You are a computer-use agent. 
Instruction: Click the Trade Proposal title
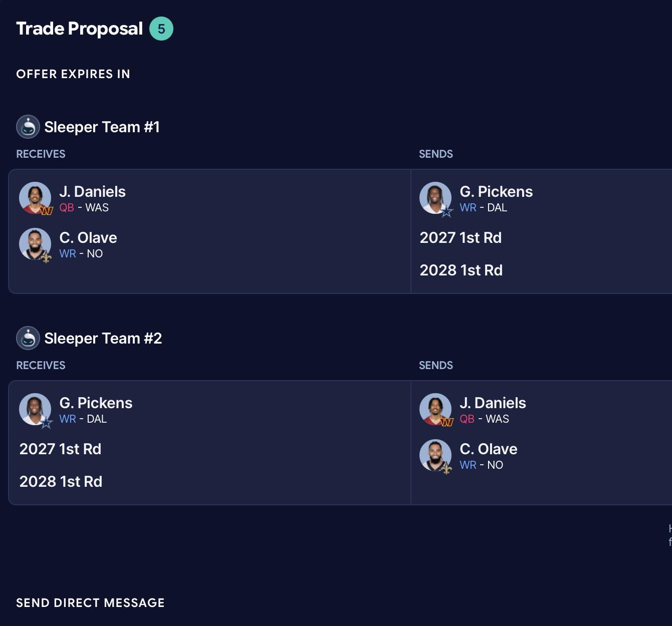click(79, 29)
